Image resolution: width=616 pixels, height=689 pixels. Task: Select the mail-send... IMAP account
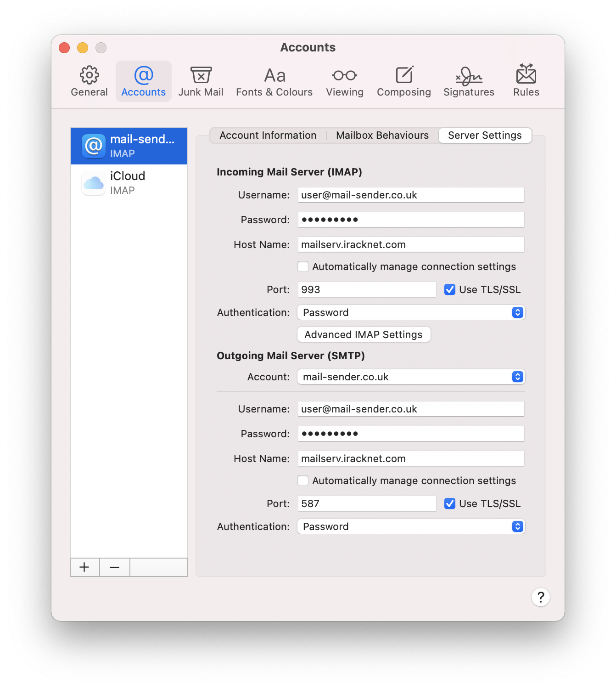coord(129,146)
